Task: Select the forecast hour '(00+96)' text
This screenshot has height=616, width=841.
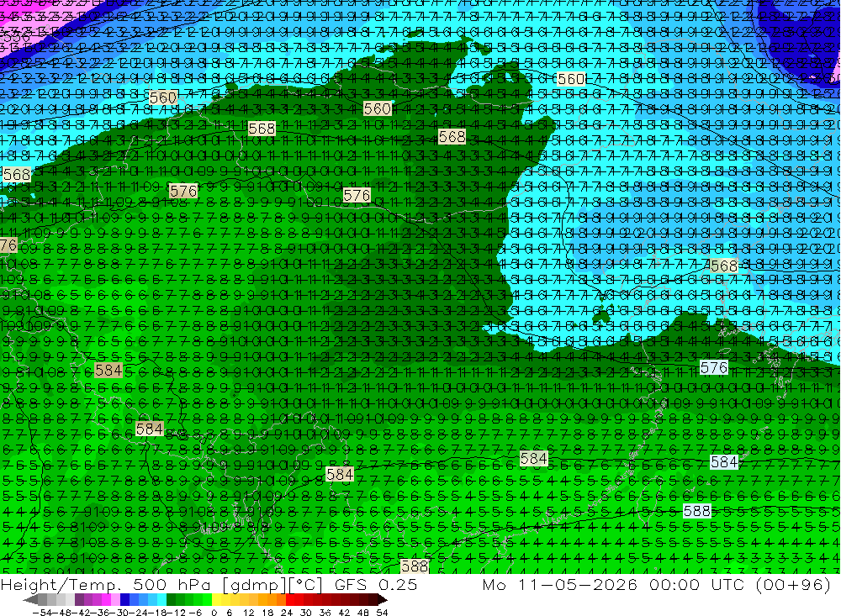Action: click(792, 585)
